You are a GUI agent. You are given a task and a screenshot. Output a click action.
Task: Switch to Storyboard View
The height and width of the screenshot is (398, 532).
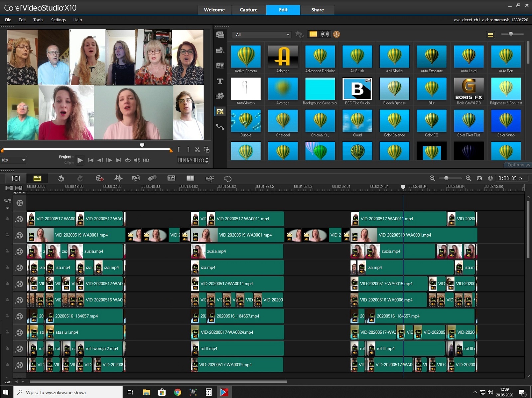(x=16, y=178)
